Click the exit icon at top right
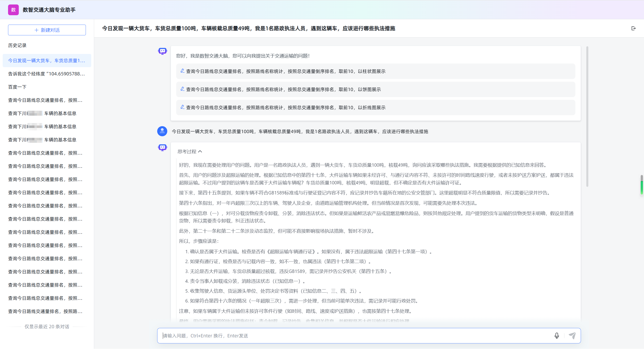This screenshot has height=349, width=644. (x=633, y=28)
